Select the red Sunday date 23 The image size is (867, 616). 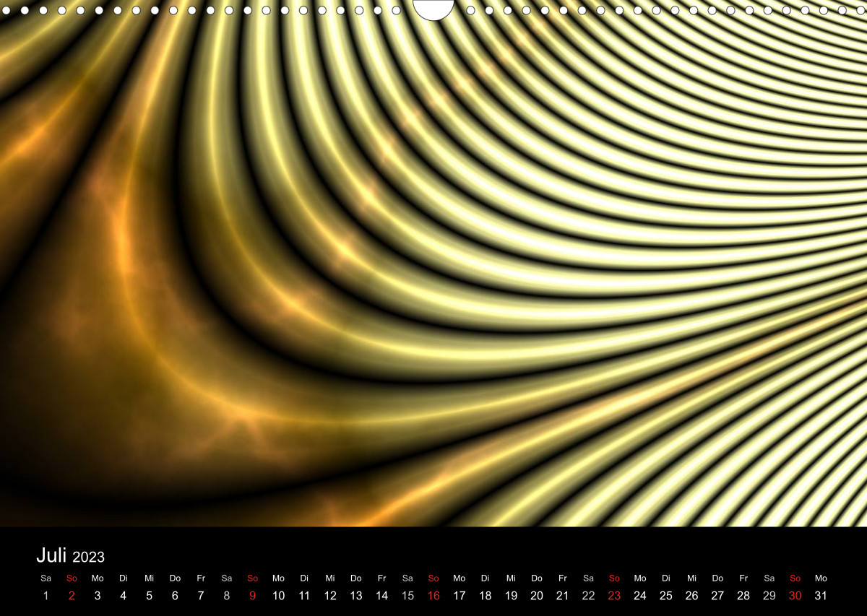click(x=614, y=596)
